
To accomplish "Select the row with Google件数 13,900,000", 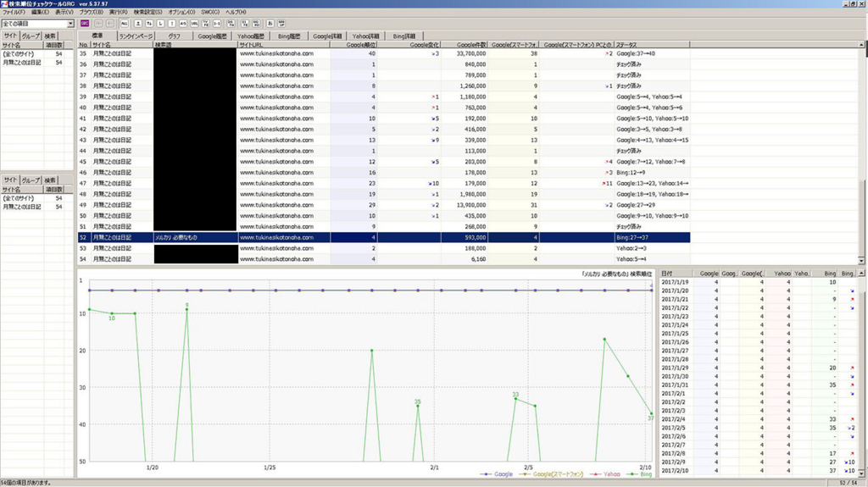I will (x=384, y=205).
